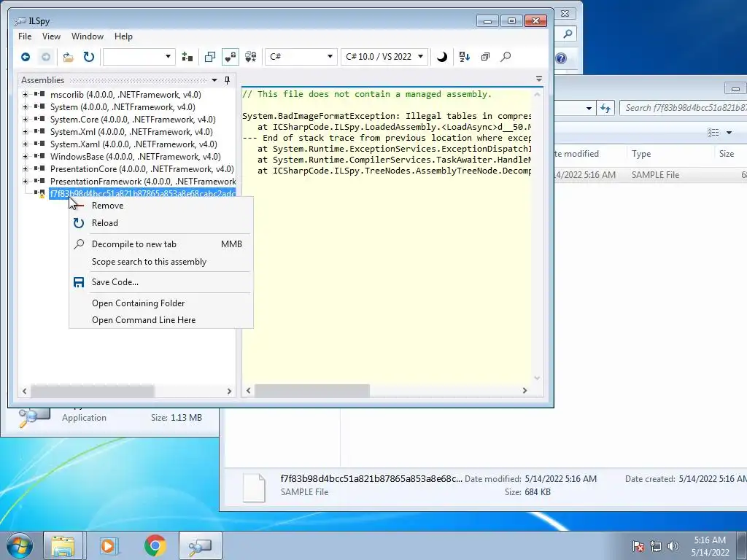The height and width of the screenshot is (560, 747).
Task: Toggle Show internal types and members icon
Action: pyautogui.click(x=230, y=57)
